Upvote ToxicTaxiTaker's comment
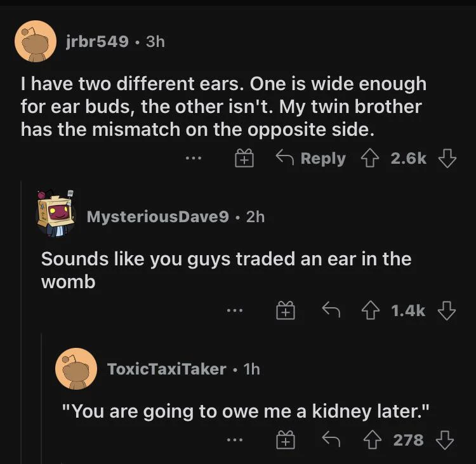This screenshot has height=464, width=476. coord(374,439)
